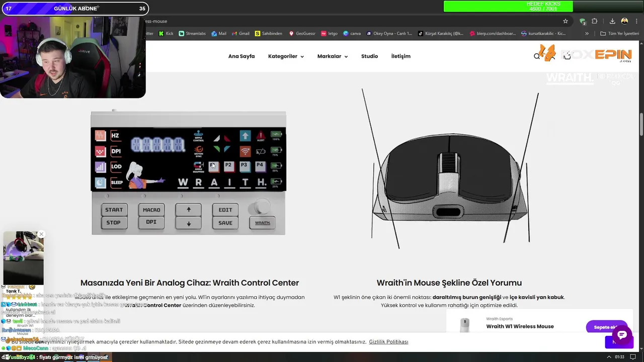Click the up-arrow key on the Control Center
The width and height of the screenshot is (644, 362).
tap(189, 210)
